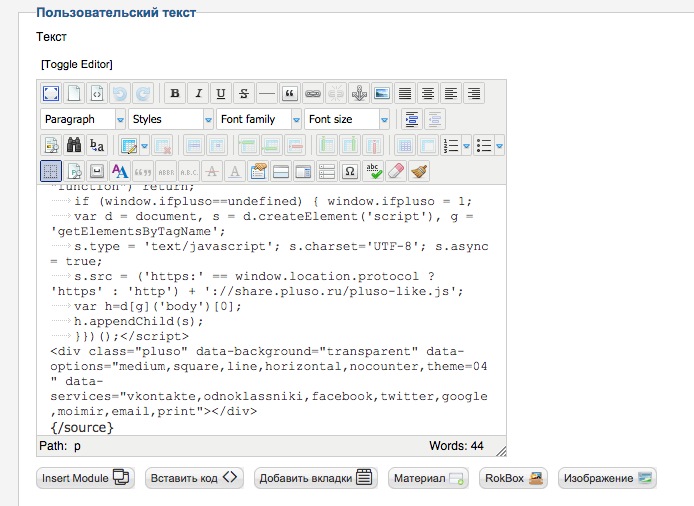Insert an anchor with the anchor icon

pyautogui.click(x=359, y=93)
